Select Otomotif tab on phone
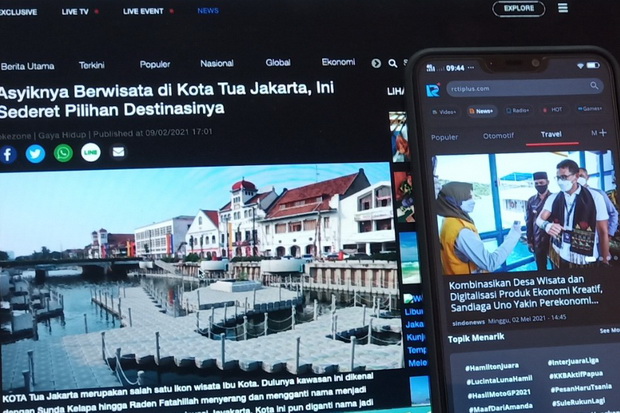Image resolution: width=620 pixels, height=413 pixels. click(x=498, y=136)
